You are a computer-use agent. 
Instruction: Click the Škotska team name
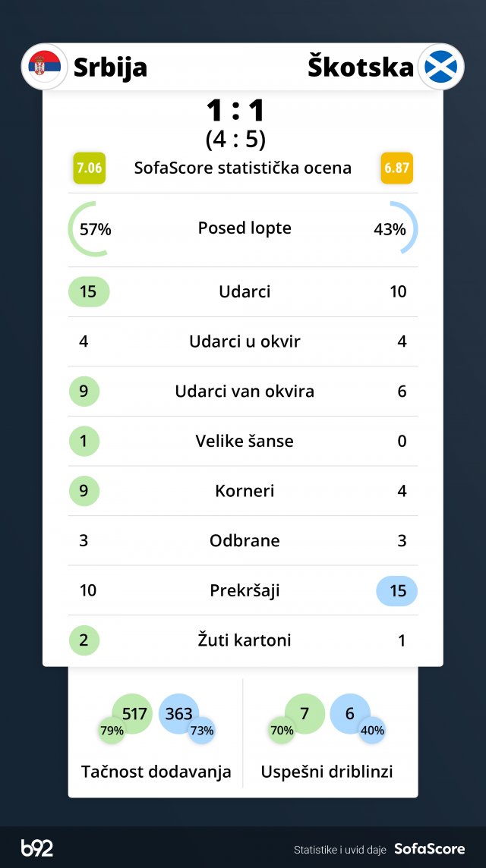(361, 68)
